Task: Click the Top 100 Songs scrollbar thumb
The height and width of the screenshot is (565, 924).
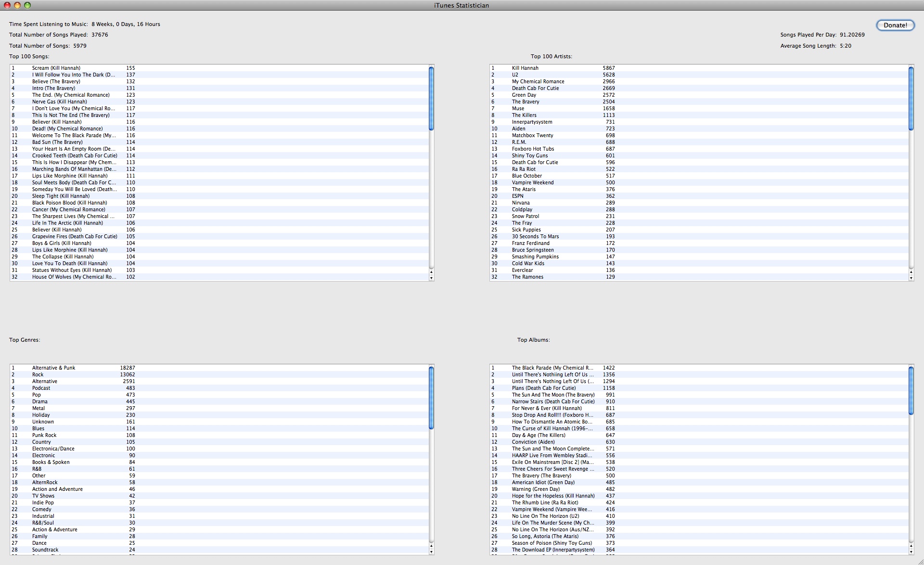Action: [431, 98]
